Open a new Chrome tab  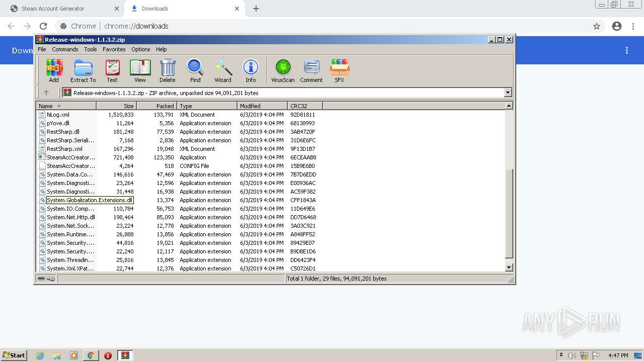(256, 9)
